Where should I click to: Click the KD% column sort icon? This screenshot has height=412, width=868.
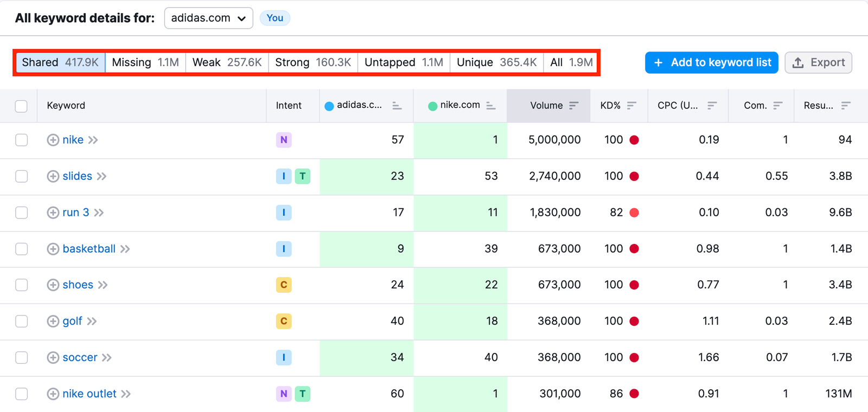coord(631,106)
